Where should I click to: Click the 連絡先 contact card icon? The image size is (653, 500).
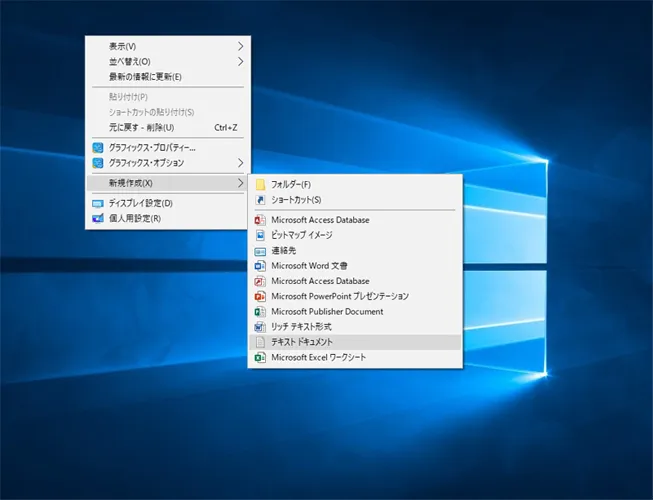click(260, 251)
